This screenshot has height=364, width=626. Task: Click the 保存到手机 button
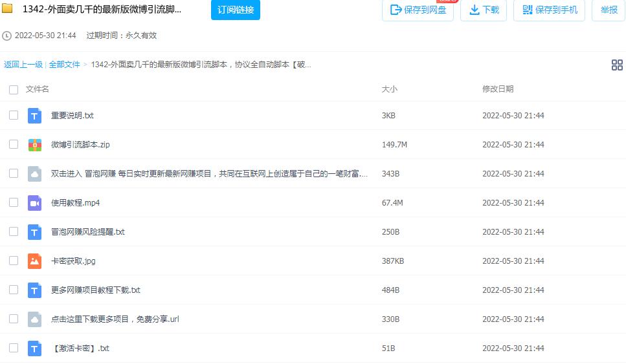(x=550, y=10)
